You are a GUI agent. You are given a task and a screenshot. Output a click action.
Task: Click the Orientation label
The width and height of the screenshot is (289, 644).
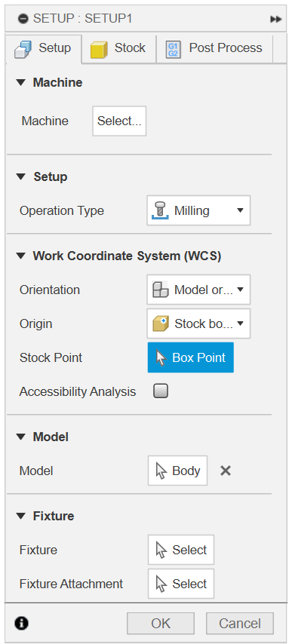click(x=50, y=290)
